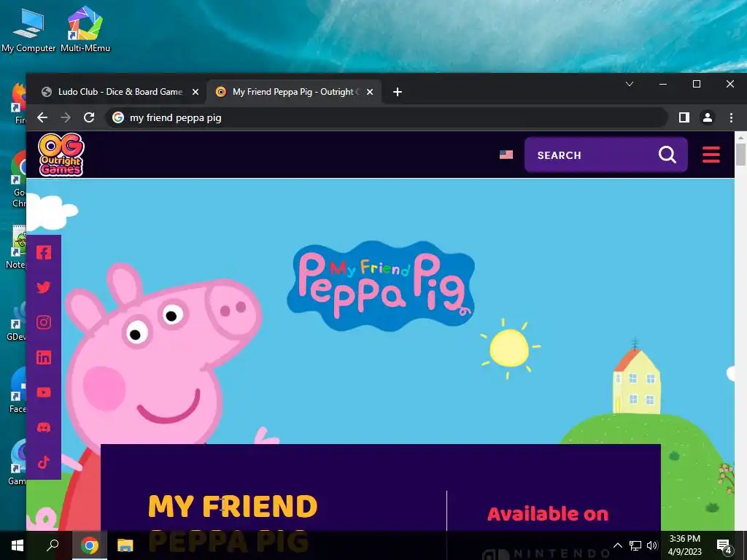Close the Ludo Club tab
Screen dimensions: 747x560
[x=196, y=92]
